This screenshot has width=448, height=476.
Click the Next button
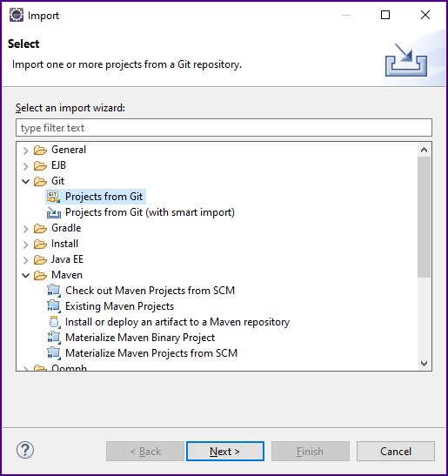click(x=225, y=452)
